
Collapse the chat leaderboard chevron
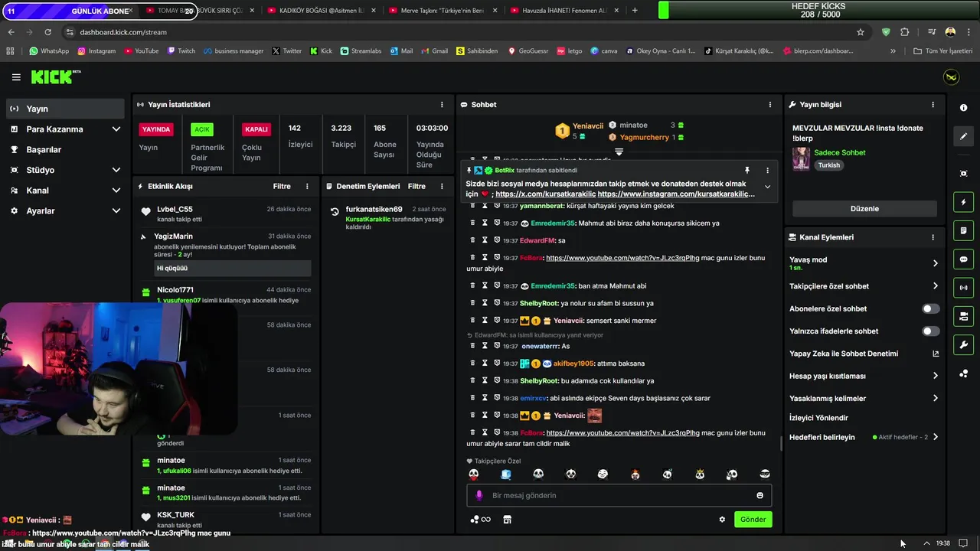(619, 152)
